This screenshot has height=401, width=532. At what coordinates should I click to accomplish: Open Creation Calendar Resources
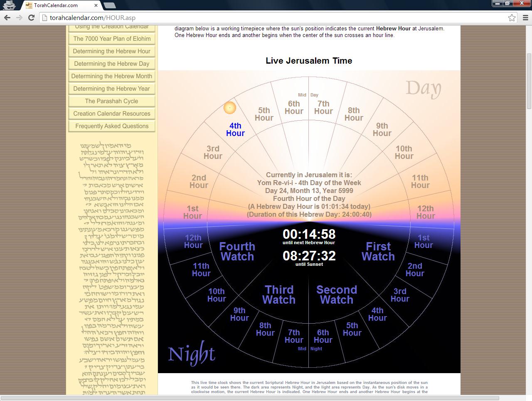112,114
